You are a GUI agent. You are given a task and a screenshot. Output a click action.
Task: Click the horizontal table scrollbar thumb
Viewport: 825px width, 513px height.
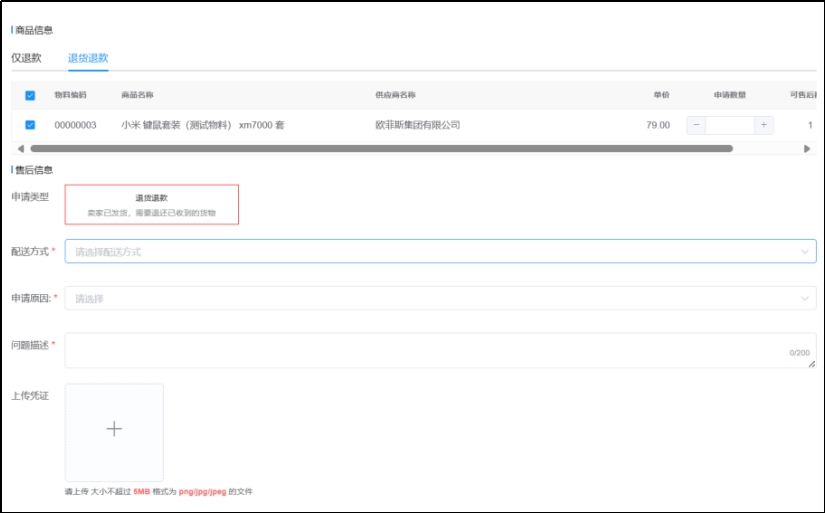(x=380, y=148)
